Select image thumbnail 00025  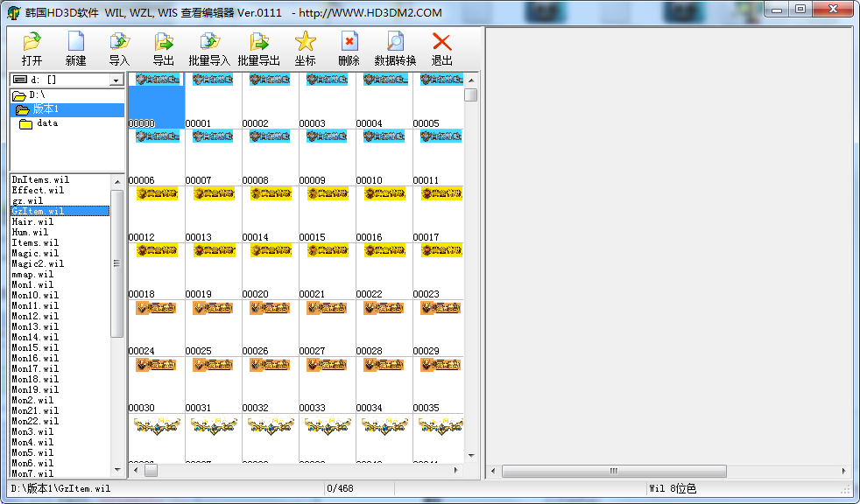[x=214, y=329]
